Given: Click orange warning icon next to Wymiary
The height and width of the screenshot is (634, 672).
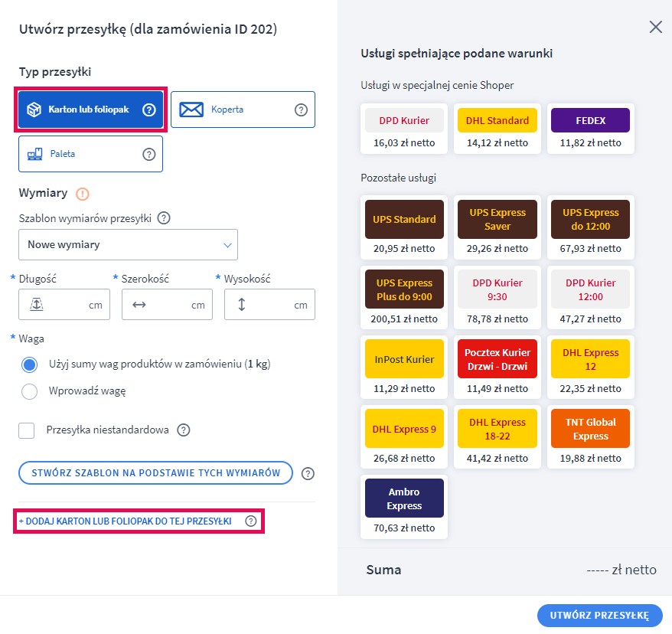Looking at the screenshot, I should (x=83, y=194).
